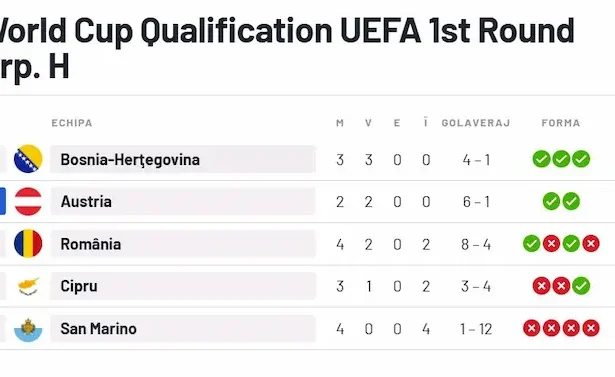The width and height of the screenshot is (615, 377).
Task: Click Romania's last red form cross
Action: click(591, 244)
